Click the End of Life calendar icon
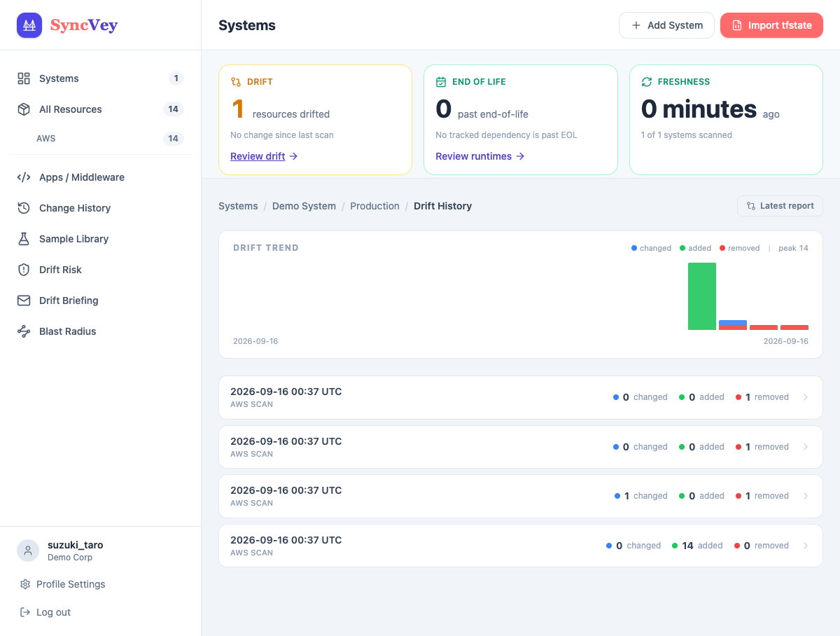This screenshot has height=636, width=840. pos(441,82)
